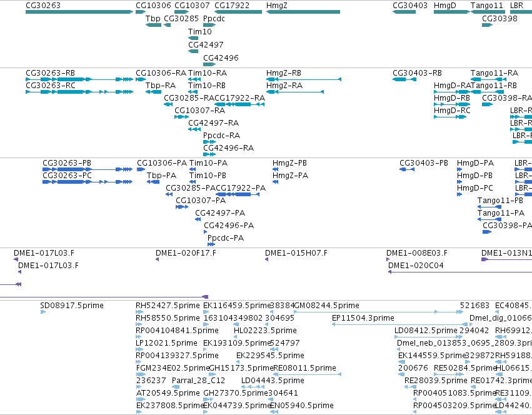Select the DME1-020C04 feature label
The height and width of the screenshot is (415, 532).
pos(416,266)
